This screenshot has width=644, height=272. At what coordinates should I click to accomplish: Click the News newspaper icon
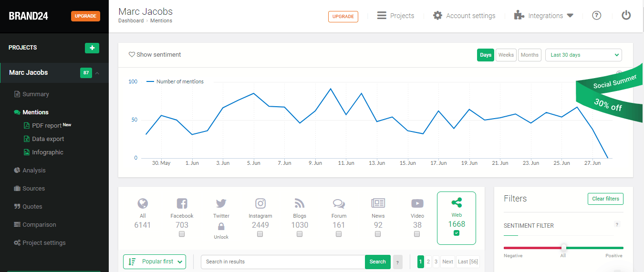[378, 203]
